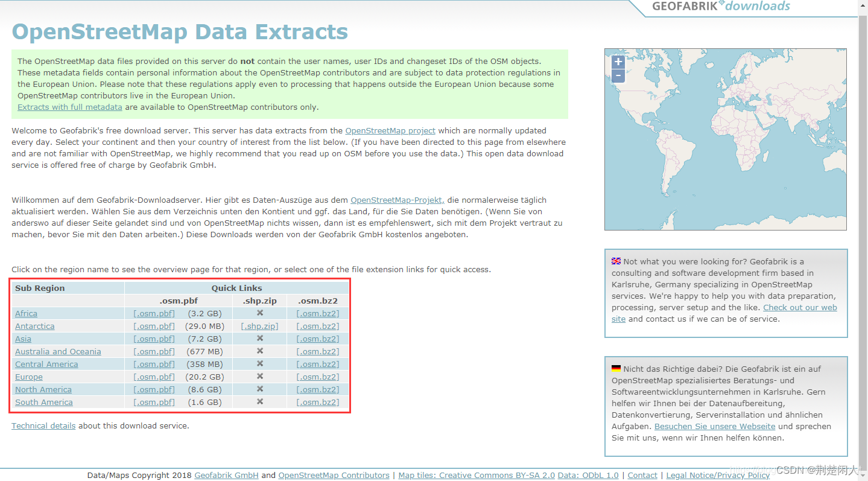Screen dimensions: 868x481
Task: Open the Central America region page
Action: 46,364
